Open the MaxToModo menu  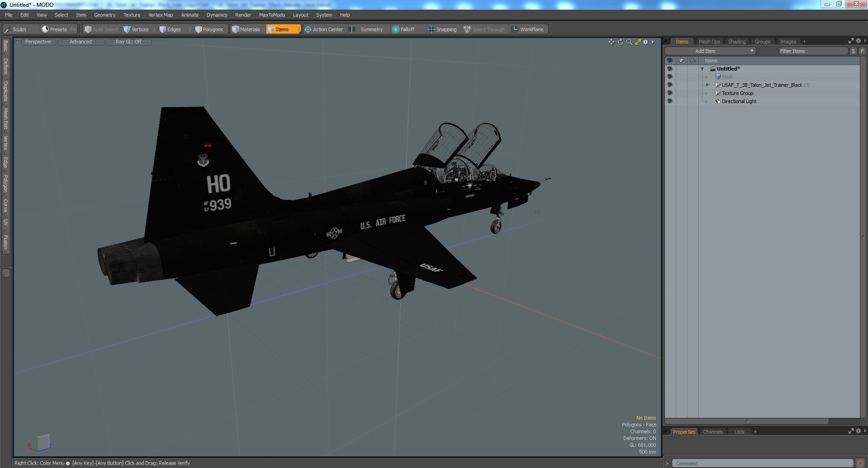pos(272,15)
